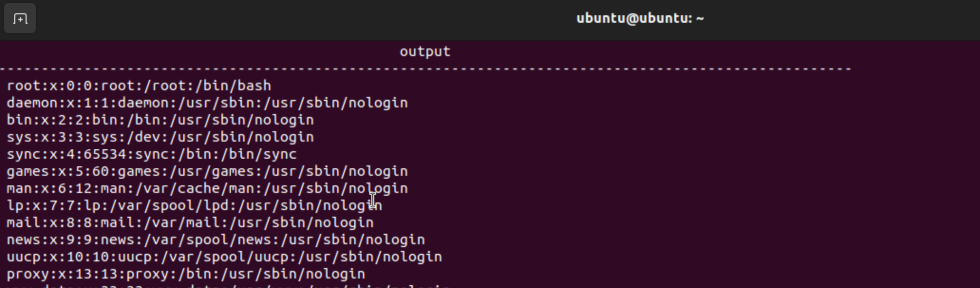Click the ubuntu@ubuntu window title

[640, 19]
